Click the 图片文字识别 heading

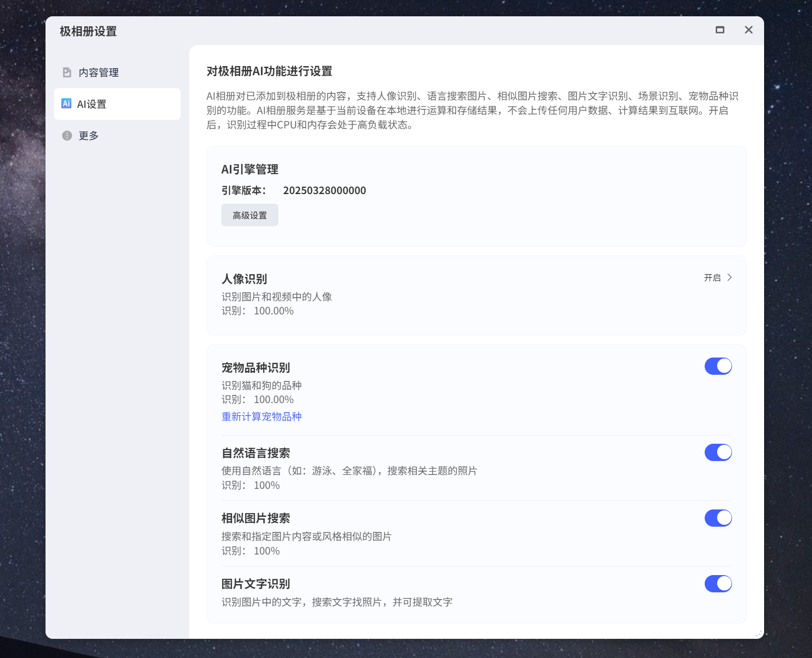click(256, 584)
